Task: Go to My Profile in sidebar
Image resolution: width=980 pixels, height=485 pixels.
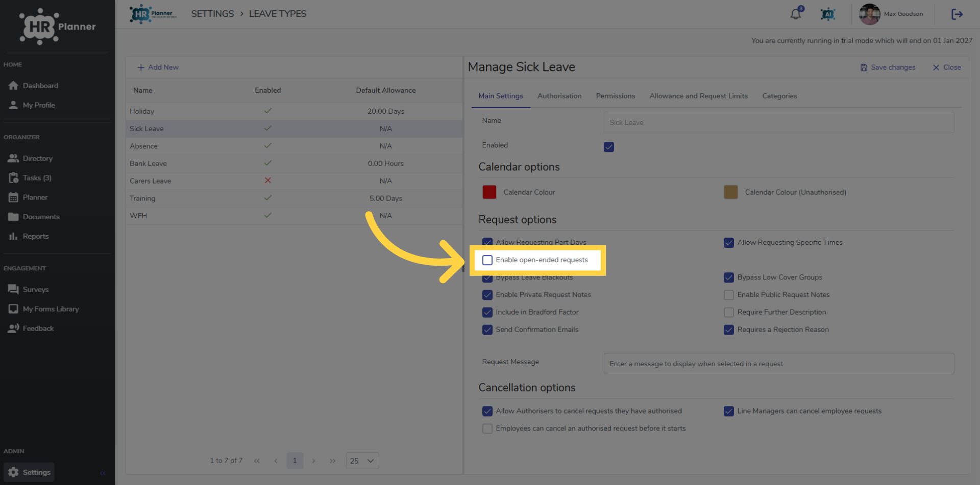Action: point(32,105)
